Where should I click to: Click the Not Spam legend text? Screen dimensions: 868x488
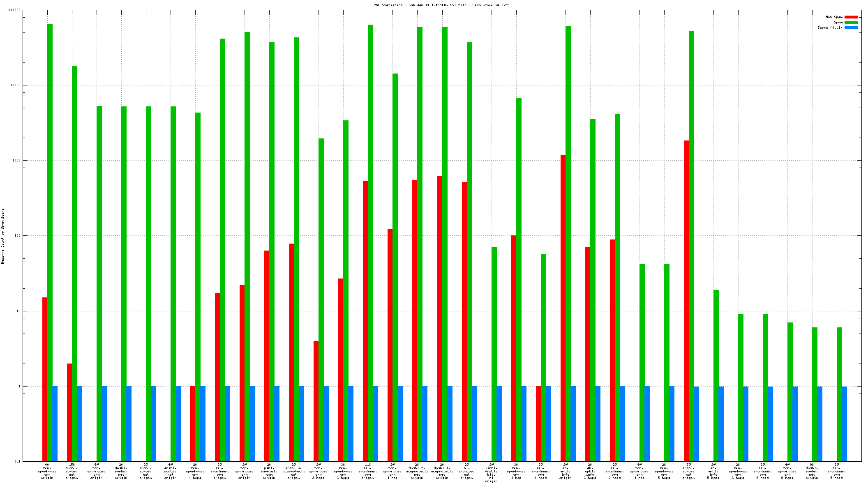pyautogui.click(x=834, y=17)
